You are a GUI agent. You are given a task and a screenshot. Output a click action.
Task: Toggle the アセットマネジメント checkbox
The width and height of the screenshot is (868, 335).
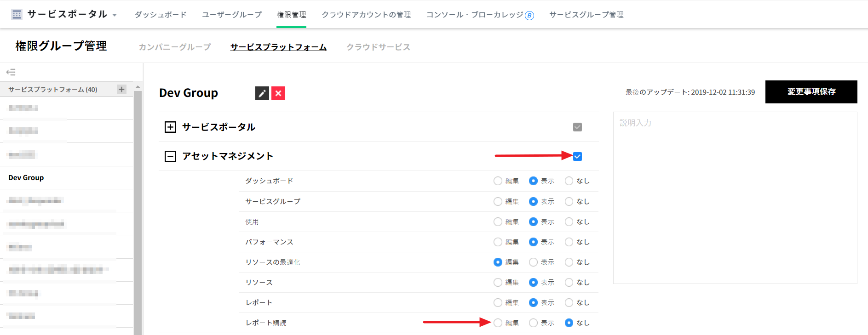[577, 156]
